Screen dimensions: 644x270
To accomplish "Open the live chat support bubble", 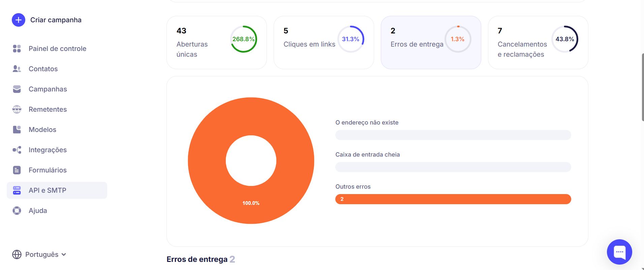I will tap(619, 252).
